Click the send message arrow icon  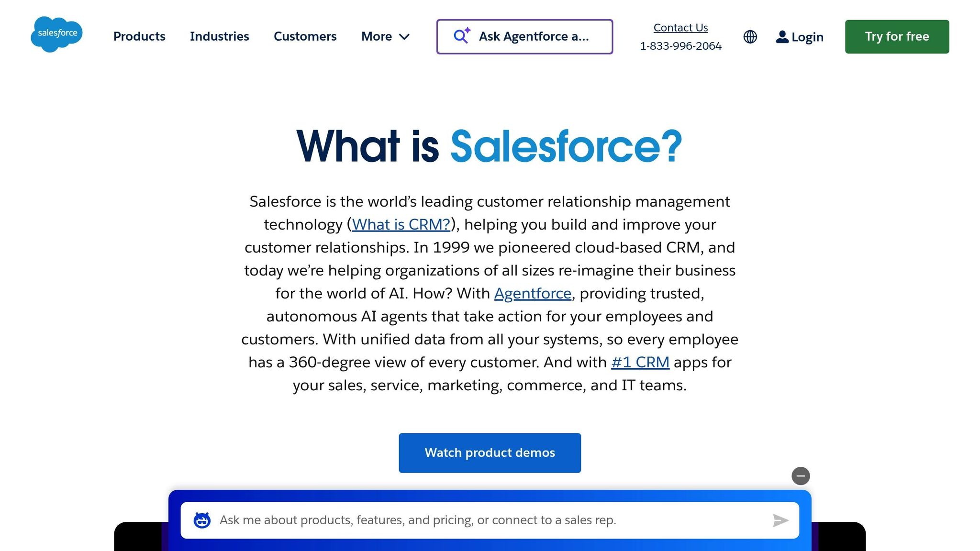[780, 520]
